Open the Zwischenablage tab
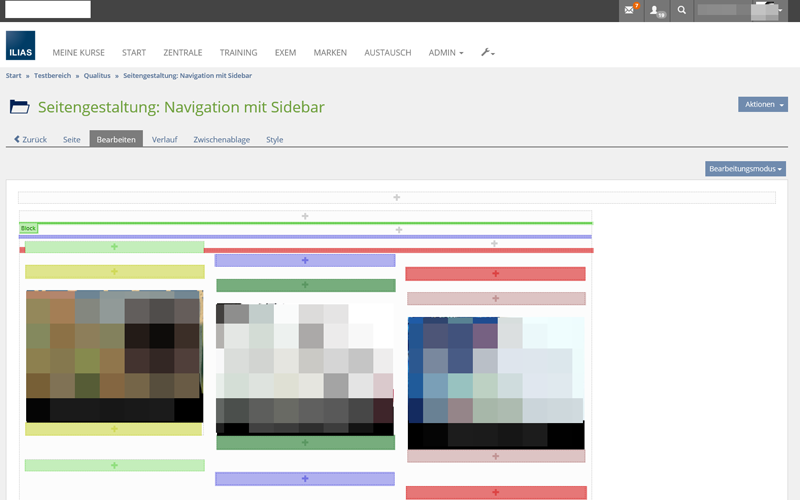Image resolution: width=800 pixels, height=500 pixels. coord(221,139)
